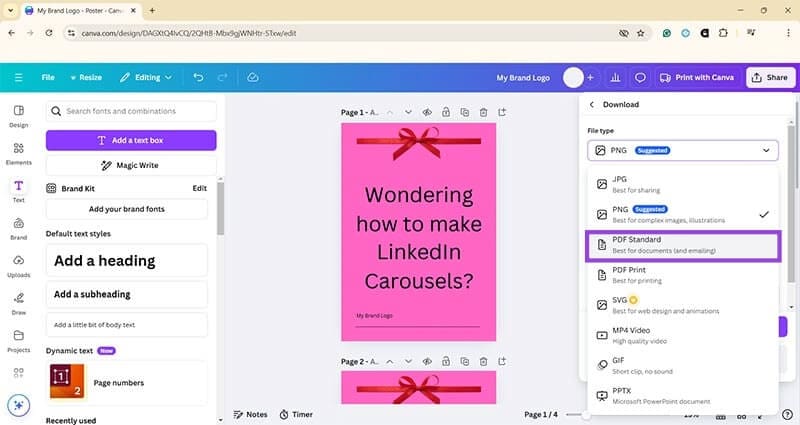The height and width of the screenshot is (425, 800).
Task: Open the Notes panel
Action: [x=250, y=414]
